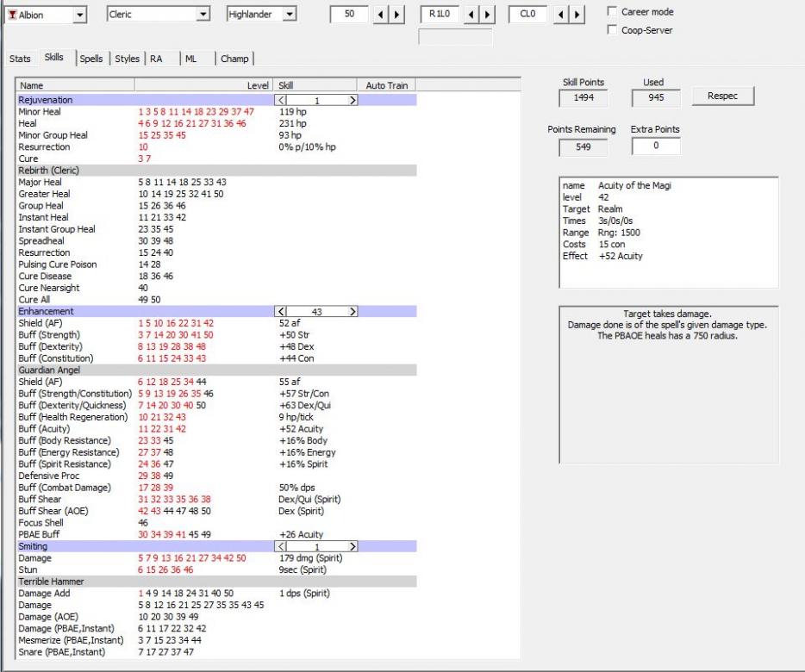This screenshot has height=672, width=805.
Task: Select the Terrible Hammer header row
Action: pos(216,582)
